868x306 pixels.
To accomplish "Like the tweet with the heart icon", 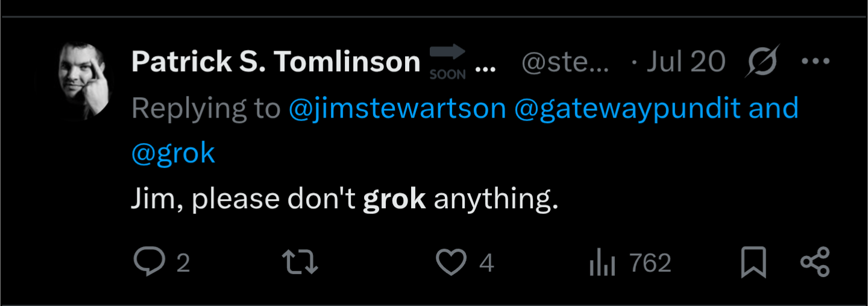I will click(x=451, y=263).
